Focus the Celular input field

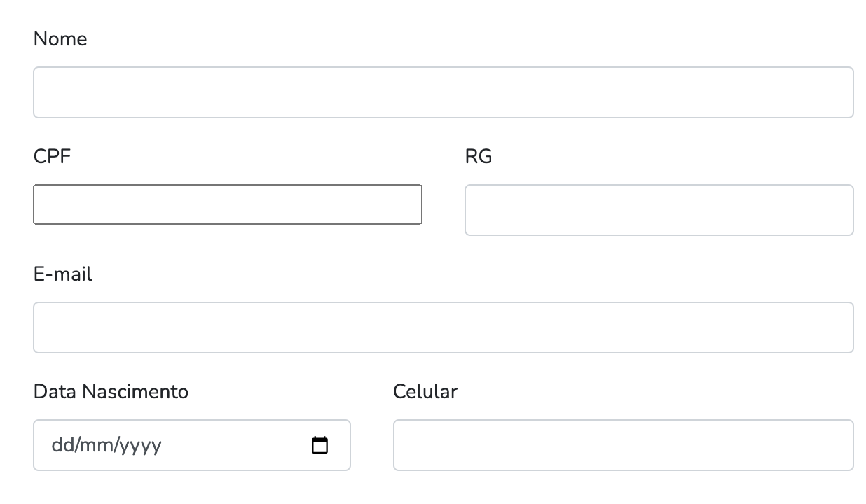(623, 445)
